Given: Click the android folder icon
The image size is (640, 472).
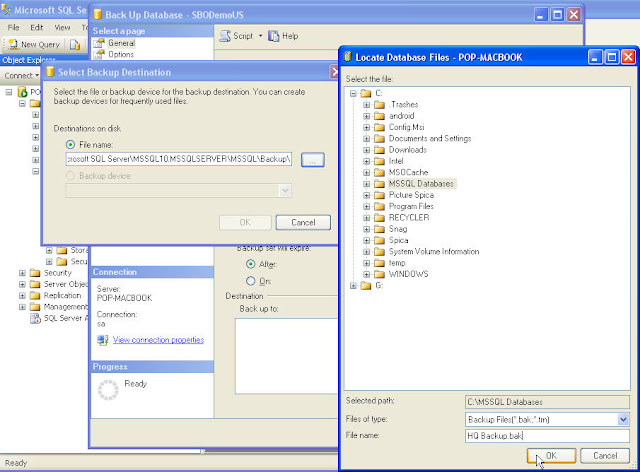Looking at the screenshot, I should pyautogui.click(x=380, y=116).
